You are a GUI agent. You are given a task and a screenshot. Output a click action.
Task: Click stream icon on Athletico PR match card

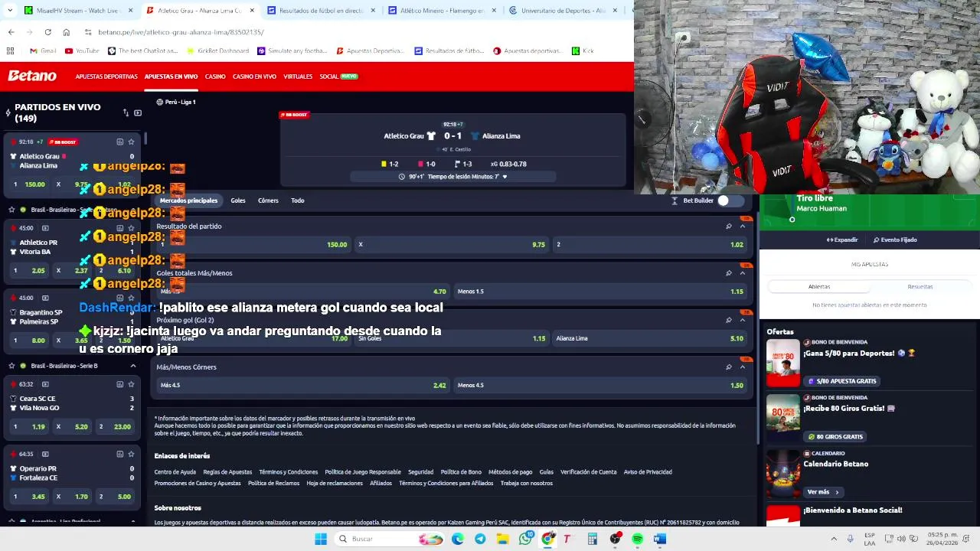tap(45, 228)
